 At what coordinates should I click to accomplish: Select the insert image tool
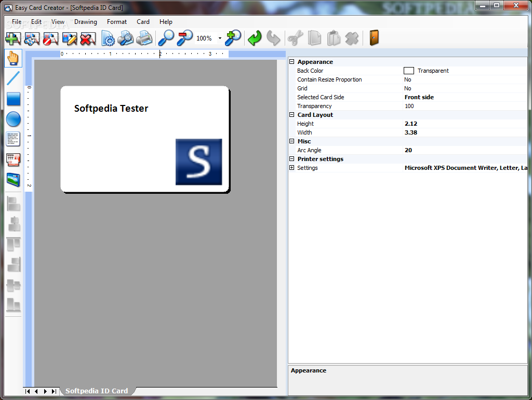[13, 180]
